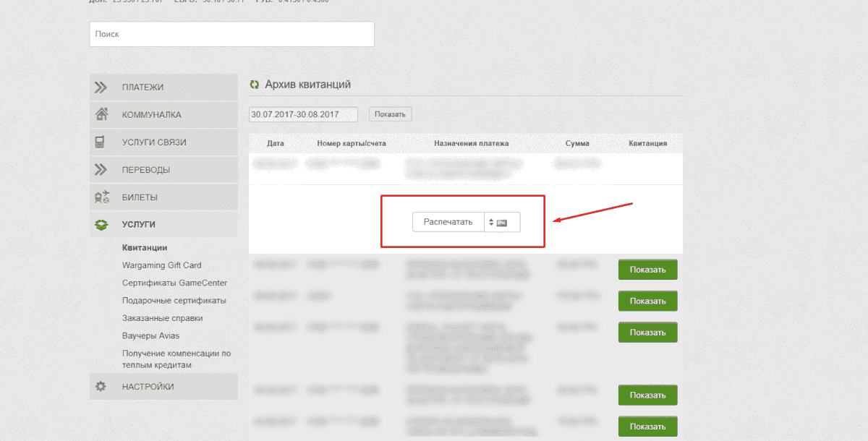Image resolution: width=868 pixels, height=441 pixels.
Task: Open the print format dropdown beside Распечатать
Action: click(501, 222)
